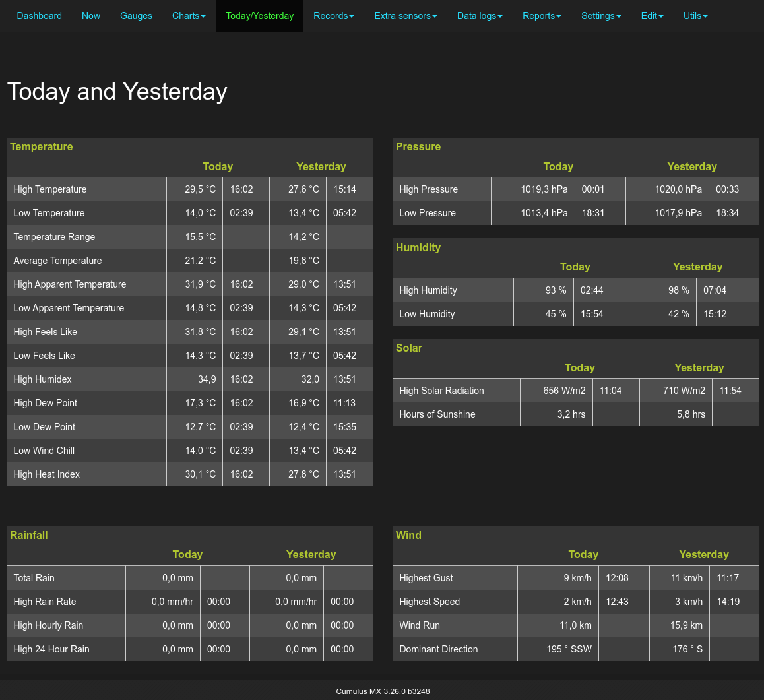Image resolution: width=764 pixels, height=700 pixels.
Task: Select the High Solar Radiation row label
Action: pos(441,391)
